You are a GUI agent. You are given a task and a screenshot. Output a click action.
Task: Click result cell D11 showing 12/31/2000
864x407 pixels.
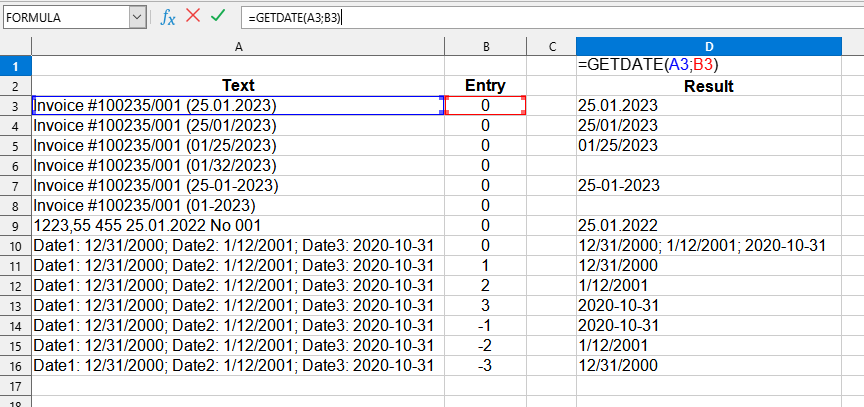point(709,265)
